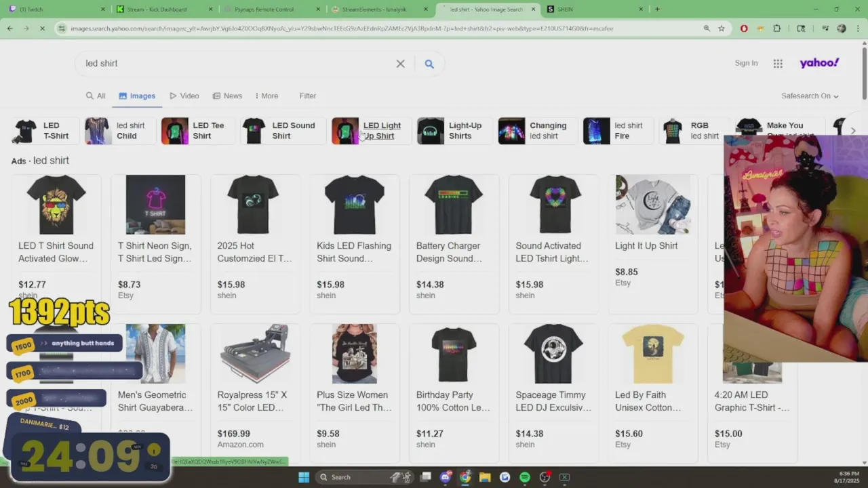This screenshot has width=868, height=488.
Task: Click the Yahoo logo
Action: (819, 63)
